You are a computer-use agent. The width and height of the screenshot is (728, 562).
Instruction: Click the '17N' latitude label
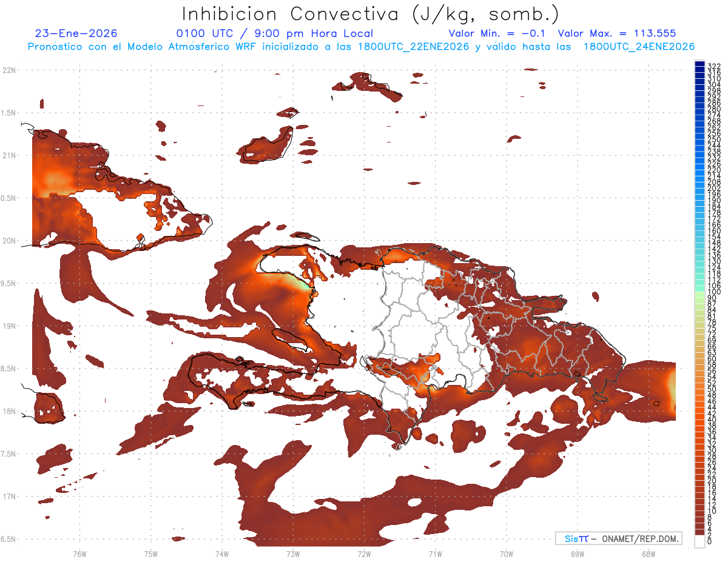[x=10, y=497]
